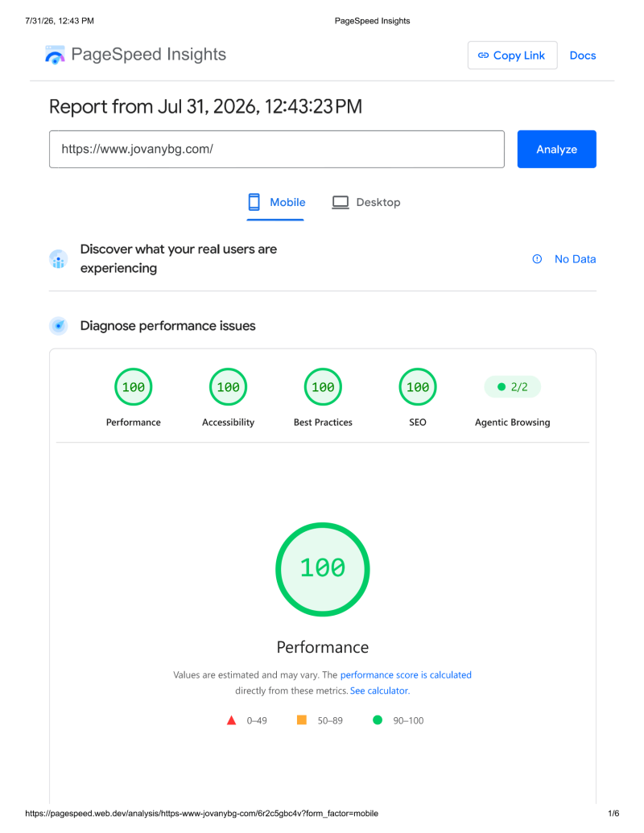The height and width of the screenshot is (833, 644).
Task: Open the Docs link
Action: tap(582, 56)
